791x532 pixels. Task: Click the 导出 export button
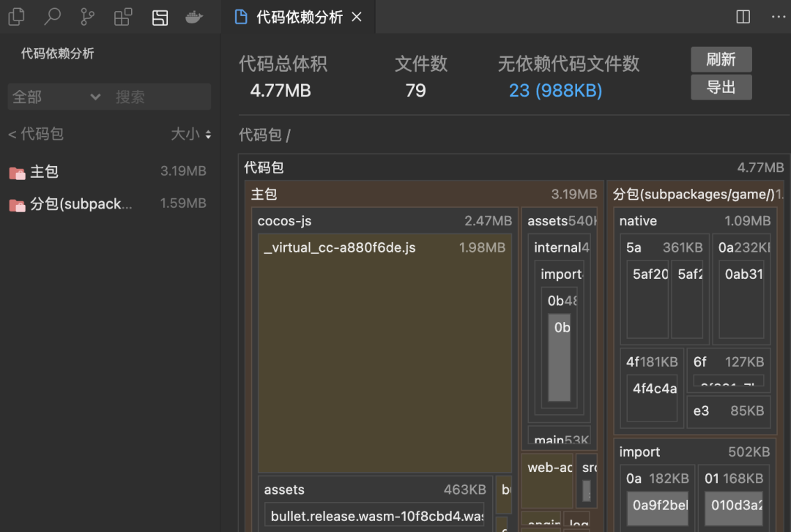[721, 86]
